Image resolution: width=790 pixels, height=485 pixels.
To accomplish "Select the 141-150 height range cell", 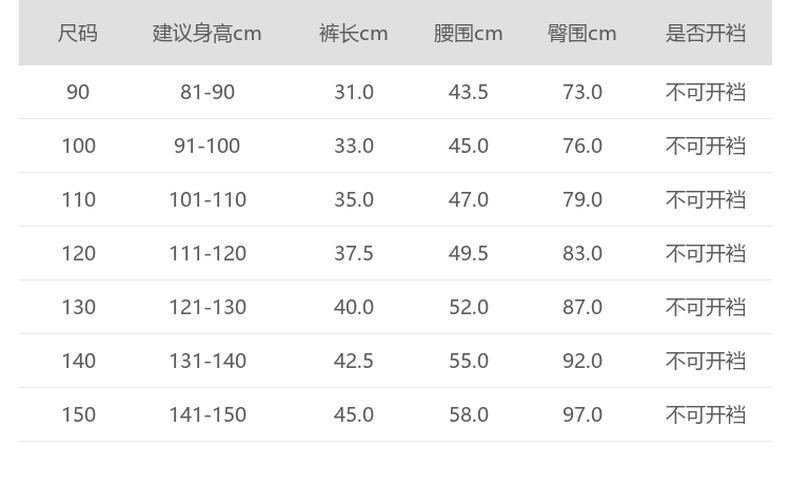I will click(x=207, y=415).
